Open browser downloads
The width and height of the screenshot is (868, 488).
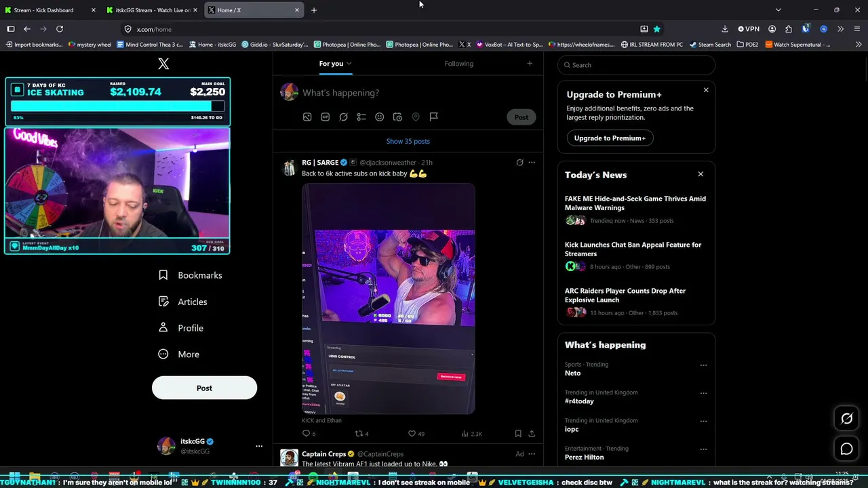(x=724, y=29)
